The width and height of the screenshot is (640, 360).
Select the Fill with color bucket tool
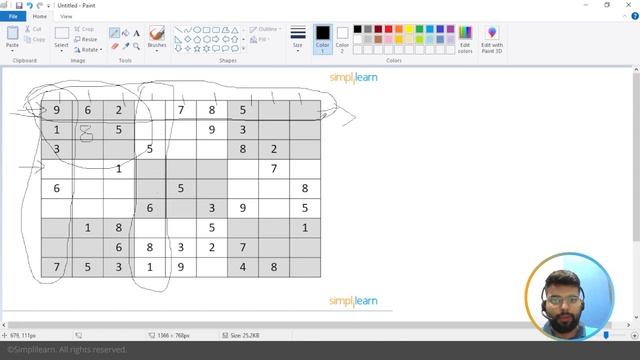(126, 33)
